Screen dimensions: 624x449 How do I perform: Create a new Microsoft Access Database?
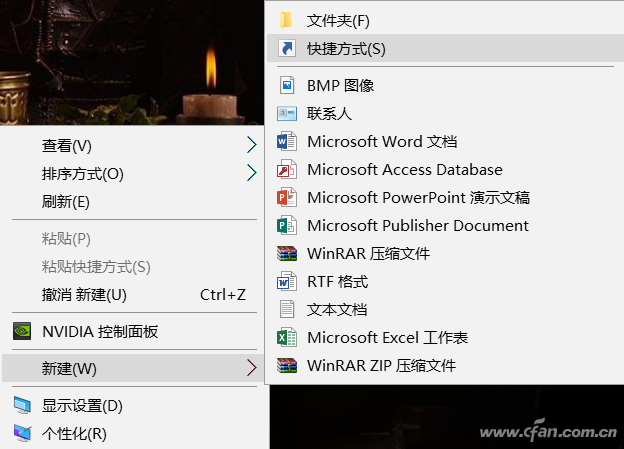click(x=445, y=170)
